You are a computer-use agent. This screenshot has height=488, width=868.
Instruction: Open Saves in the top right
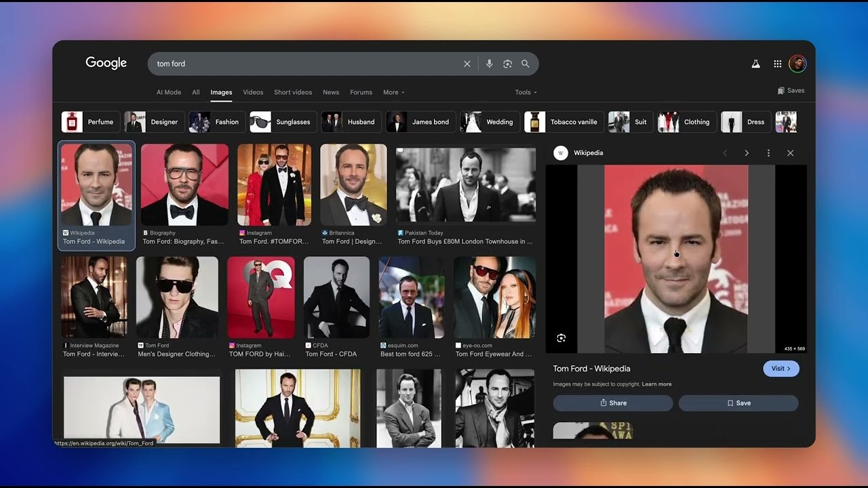pyautogui.click(x=791, y=90)
